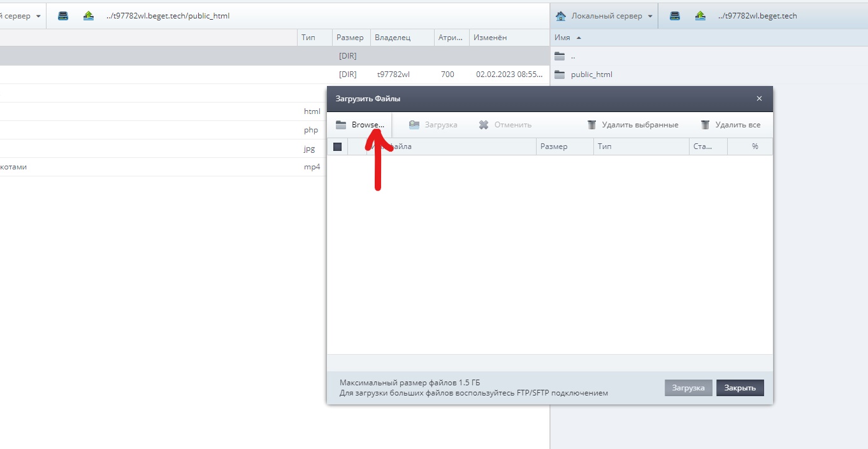Click [DIR] in the t97782wl row
The width and height of the screenshot is (868, 449).
tap(348, 75)
